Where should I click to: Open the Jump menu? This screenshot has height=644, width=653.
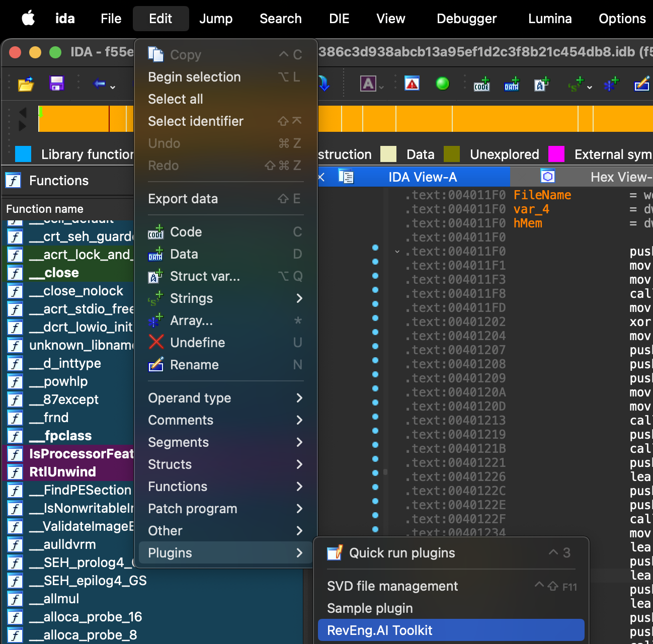(x=216, y=19)
